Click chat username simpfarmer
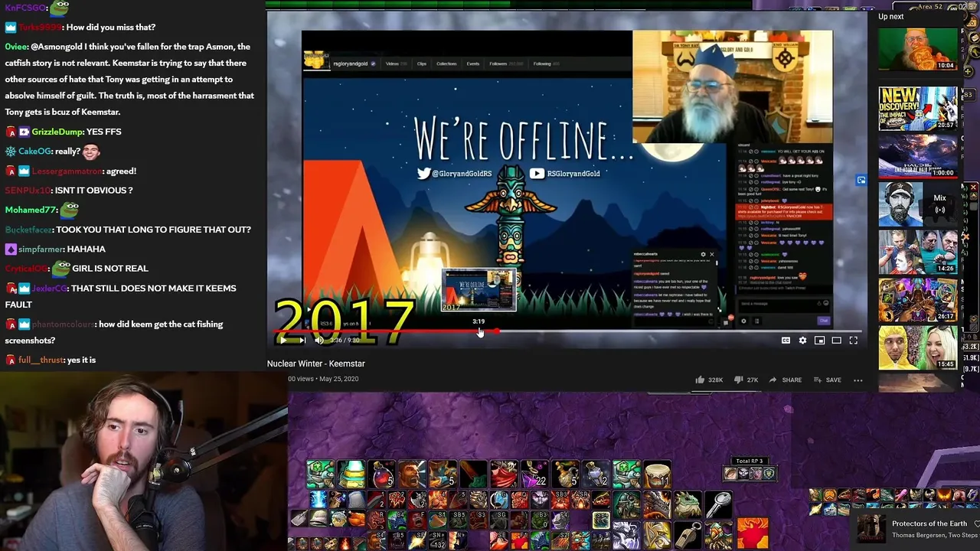 click(x=41, y=249)
